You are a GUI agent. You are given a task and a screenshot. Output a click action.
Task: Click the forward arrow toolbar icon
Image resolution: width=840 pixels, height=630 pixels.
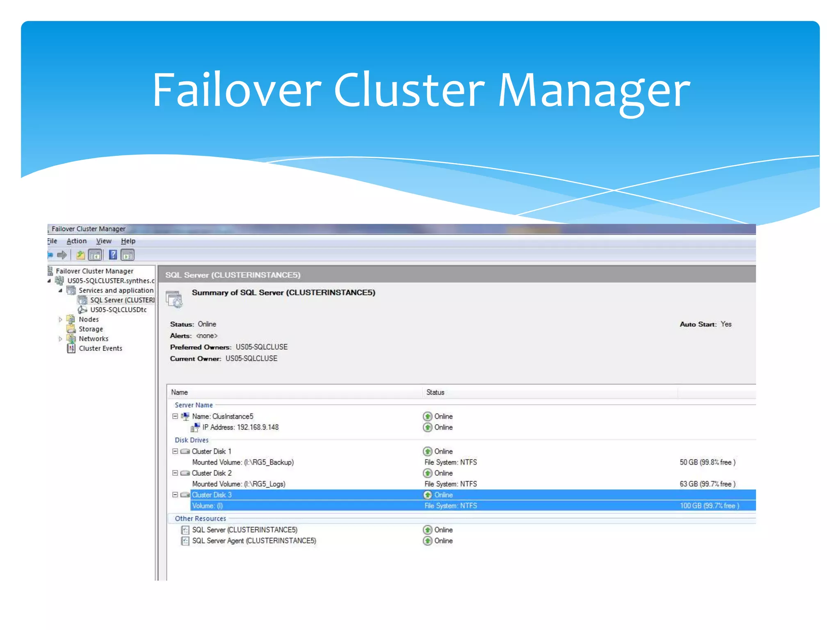62,255
